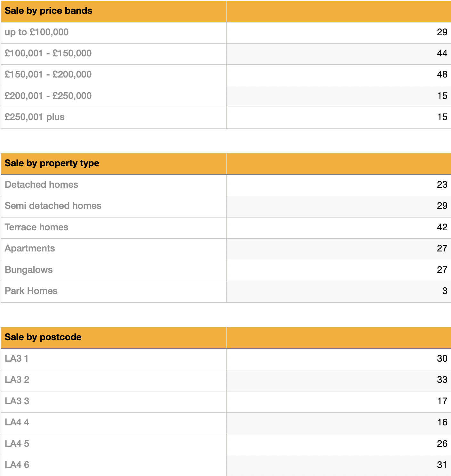Image resolution: width=451 pixels, height=476 pixels.
Task: Click the 'Apartments' row label
Action: click(x=30, y=249)
